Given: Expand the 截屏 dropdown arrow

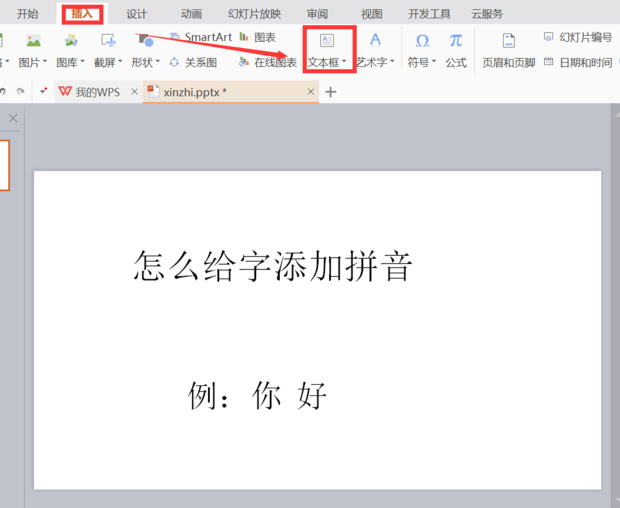Looking at the screenshot, I should [120, 62].
